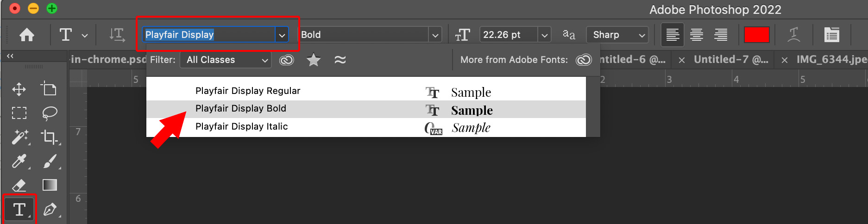Screen dimensions: 868x224
Task: Select the Pen tool
Action: [x=50, y=210]
